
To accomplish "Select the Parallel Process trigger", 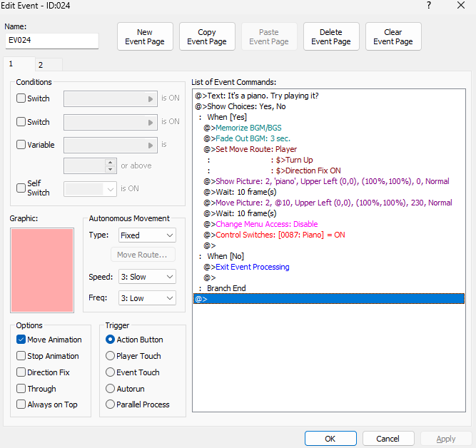I will [110, 404].
